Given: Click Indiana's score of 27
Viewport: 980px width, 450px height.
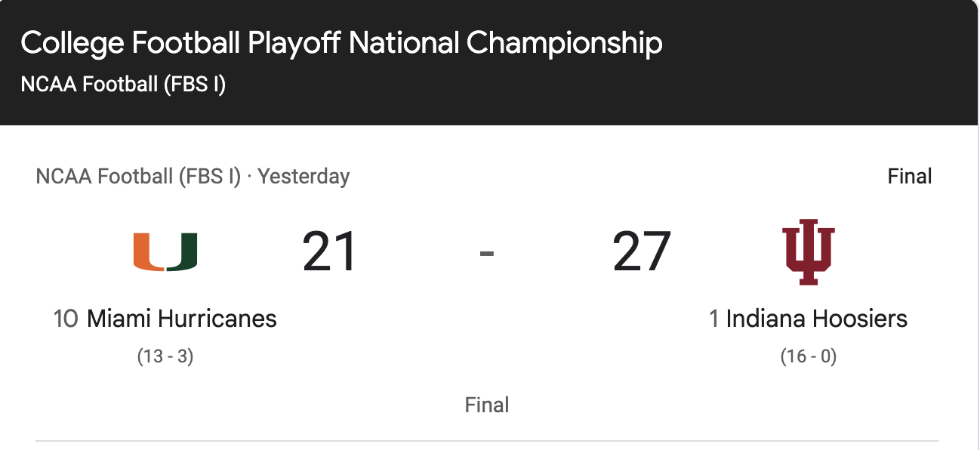Looking at the screenshot, I should 642,252.
